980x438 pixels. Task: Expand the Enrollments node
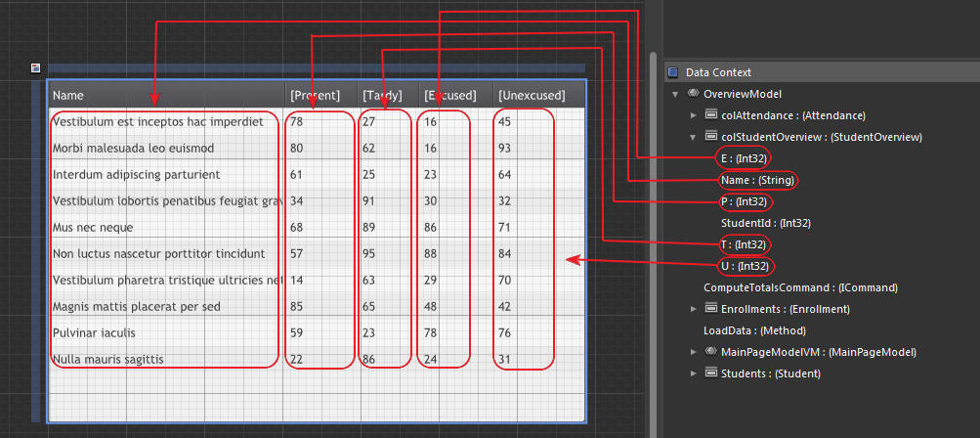click(693, 309)
